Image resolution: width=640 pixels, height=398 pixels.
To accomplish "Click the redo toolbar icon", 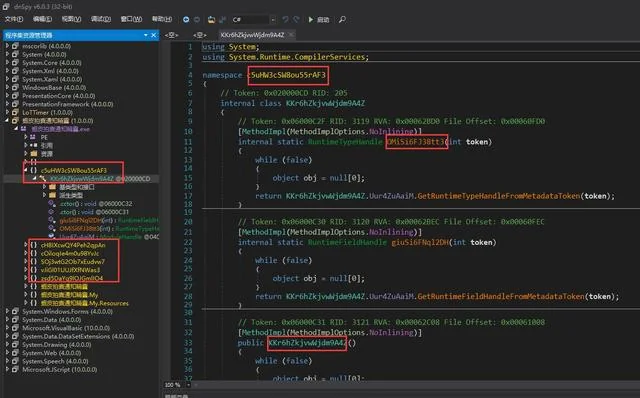I will 296,19.
